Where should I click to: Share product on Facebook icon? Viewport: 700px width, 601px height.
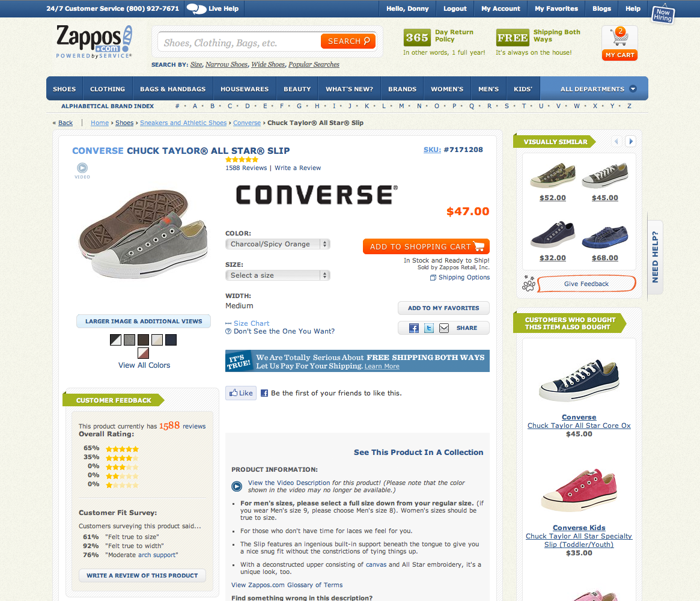[414, 328]
